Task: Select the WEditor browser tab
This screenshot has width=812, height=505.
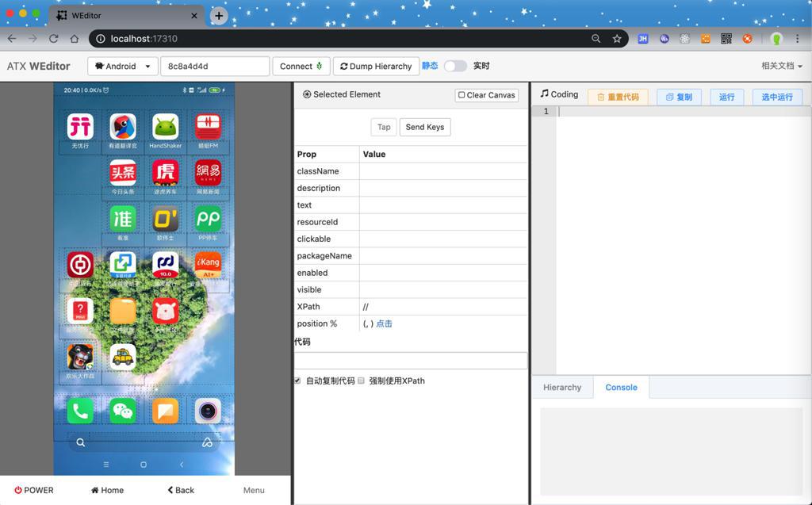Action: [127, 16]
